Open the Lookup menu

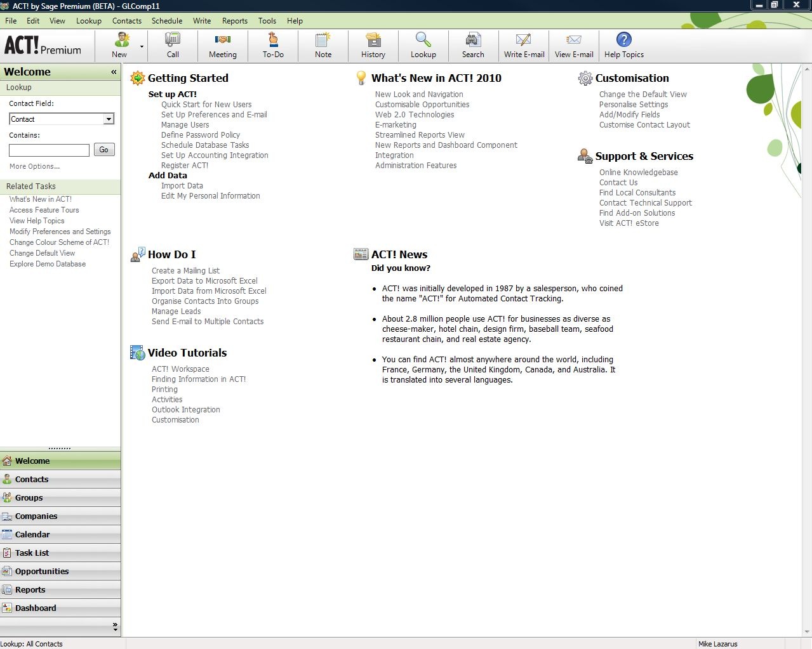pos(89,21)
